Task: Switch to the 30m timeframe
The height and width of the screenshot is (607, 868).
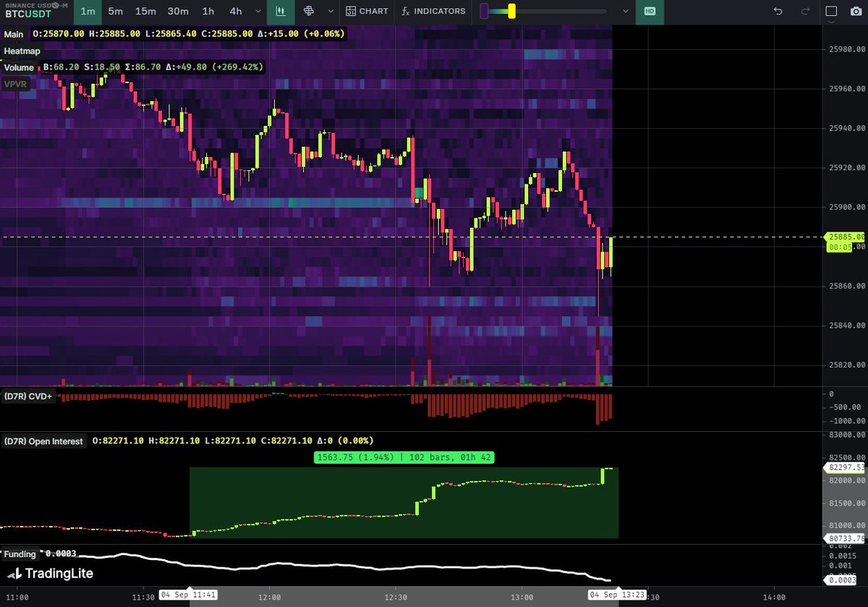Action: [x=178, y=12]
